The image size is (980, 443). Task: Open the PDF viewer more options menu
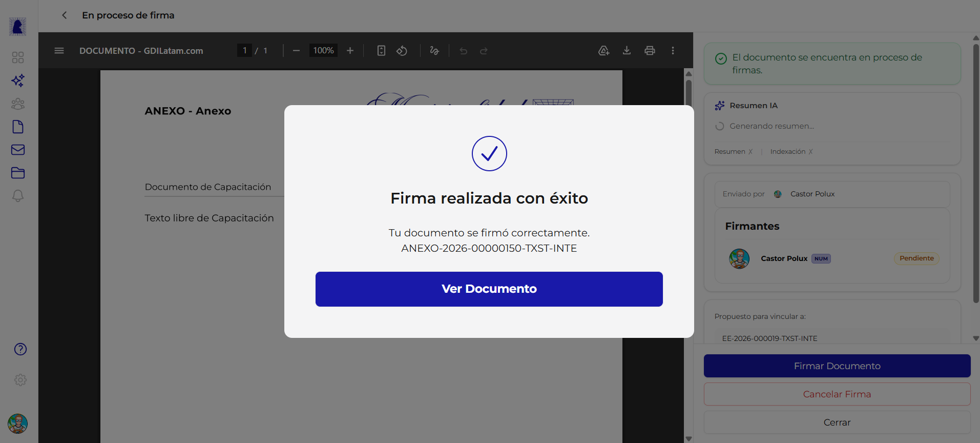[x=673, y=51]
